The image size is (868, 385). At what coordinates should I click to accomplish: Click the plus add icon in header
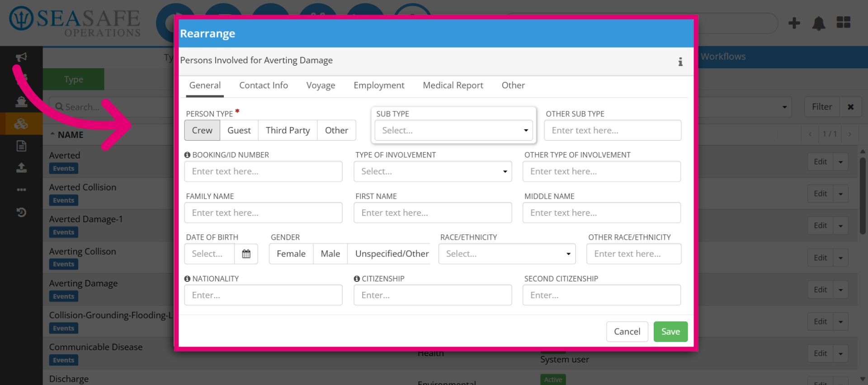click(x=794, y=23)
